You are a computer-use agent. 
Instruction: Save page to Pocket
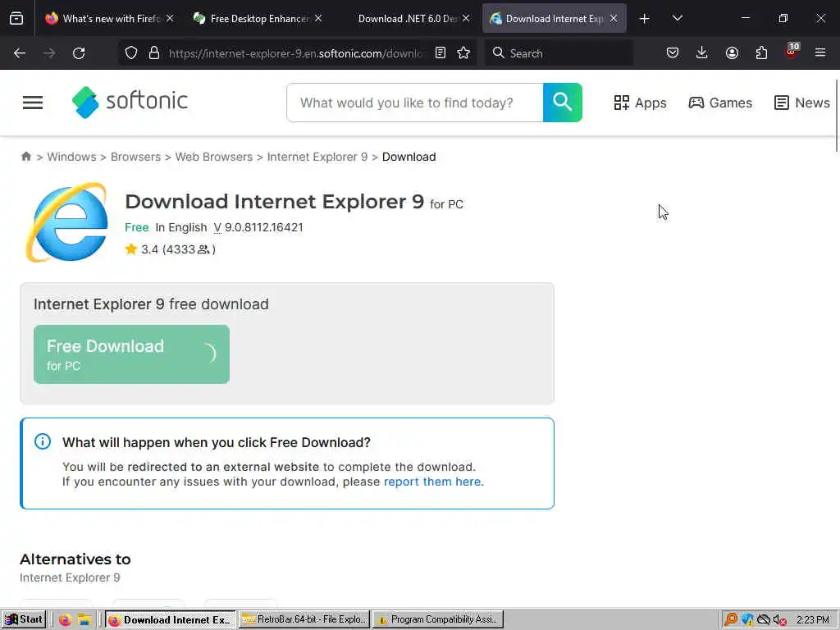coord(673,53)
